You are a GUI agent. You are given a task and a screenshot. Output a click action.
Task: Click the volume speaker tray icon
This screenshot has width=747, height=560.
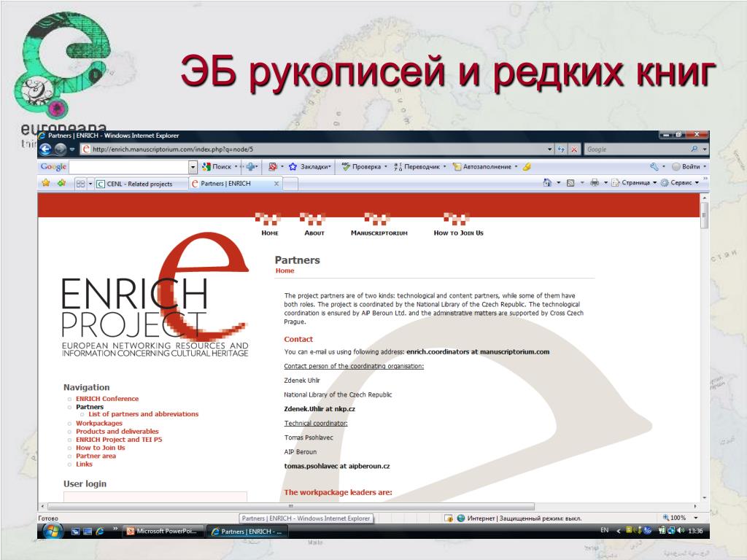tap(681, 531)
